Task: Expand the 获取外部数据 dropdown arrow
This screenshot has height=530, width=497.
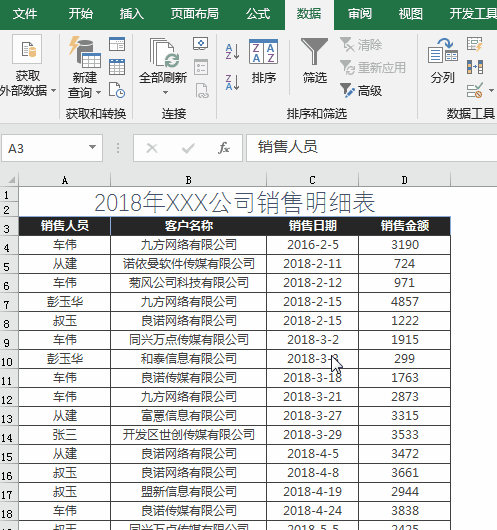Action: (53, 91)
